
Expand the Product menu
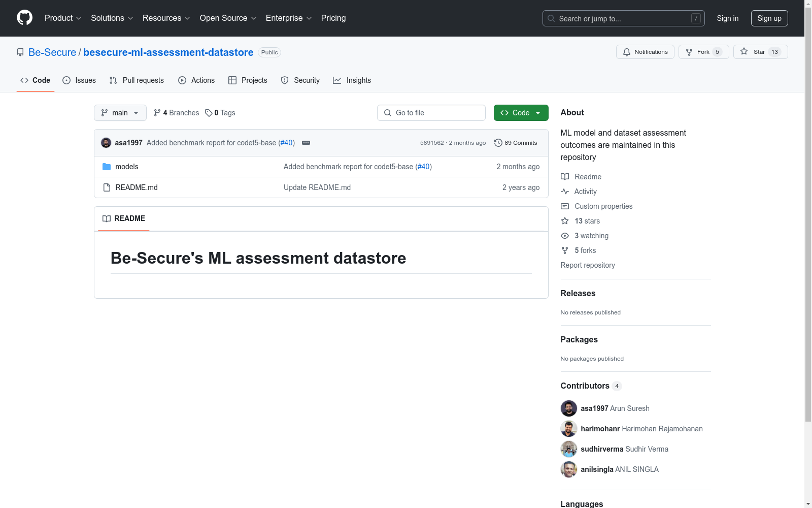click(x=63, y=18)
